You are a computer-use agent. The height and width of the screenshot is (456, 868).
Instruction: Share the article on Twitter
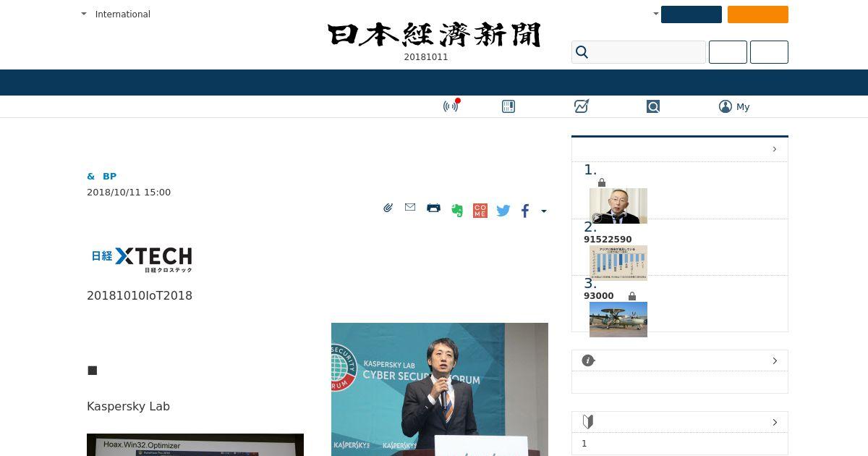point(503,211)
